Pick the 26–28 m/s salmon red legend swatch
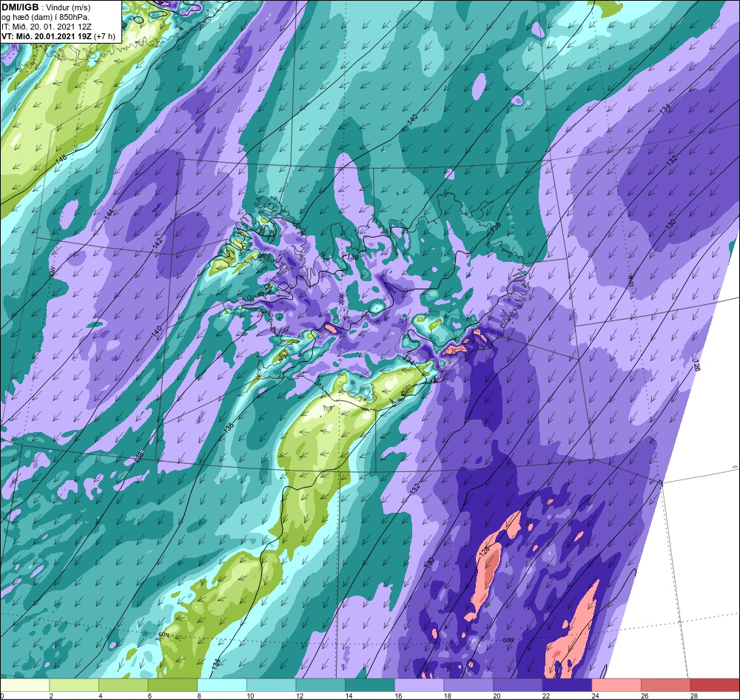Viewport: 740px width, 700px height. tap(665, 685)
